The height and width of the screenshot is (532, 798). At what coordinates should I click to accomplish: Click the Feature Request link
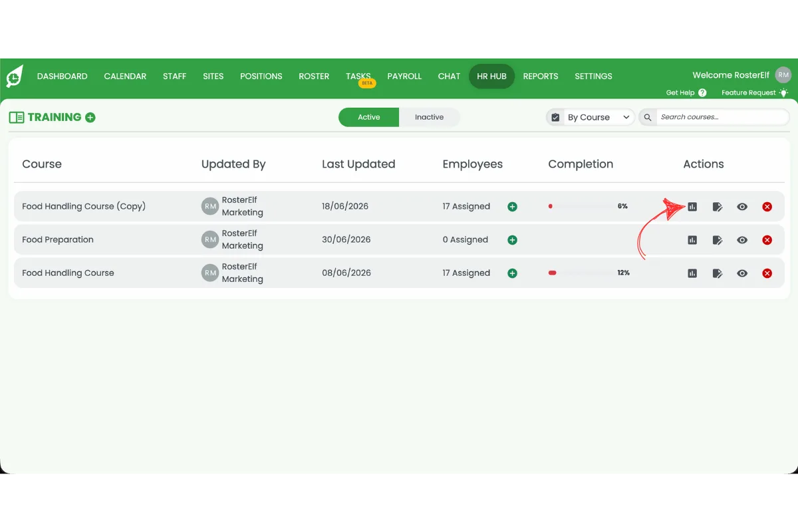(x=749, y=93)
